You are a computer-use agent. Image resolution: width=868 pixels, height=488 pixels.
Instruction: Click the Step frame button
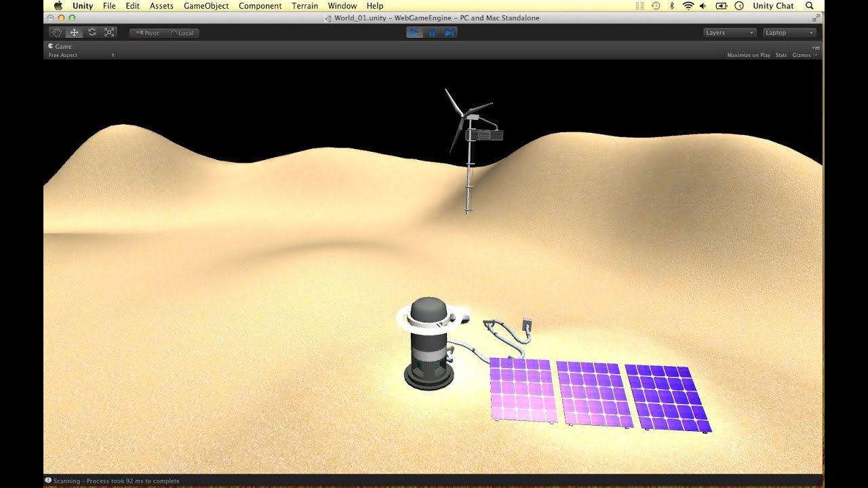coord(449,33)
